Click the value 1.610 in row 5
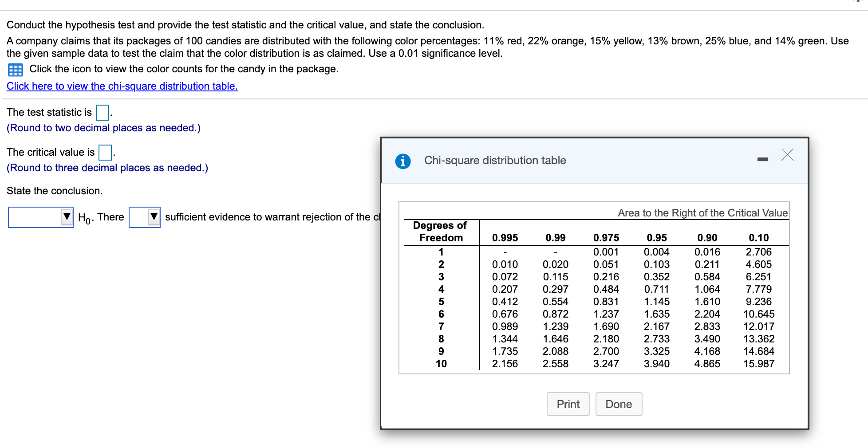Screen dimensions: 868x448 point(707,302)
